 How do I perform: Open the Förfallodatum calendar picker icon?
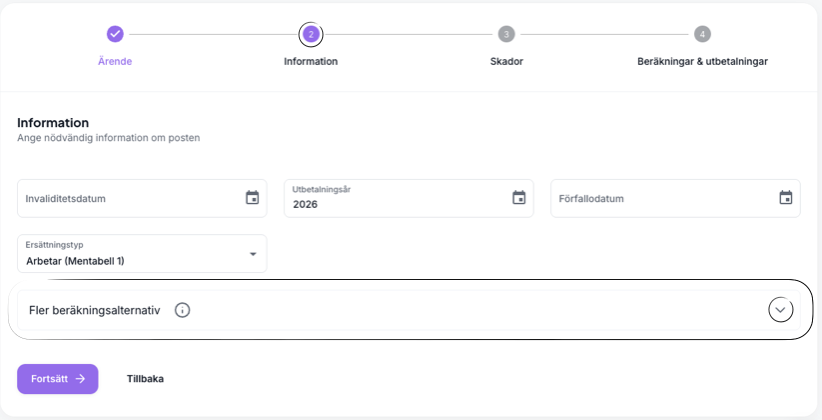(786, 198)
